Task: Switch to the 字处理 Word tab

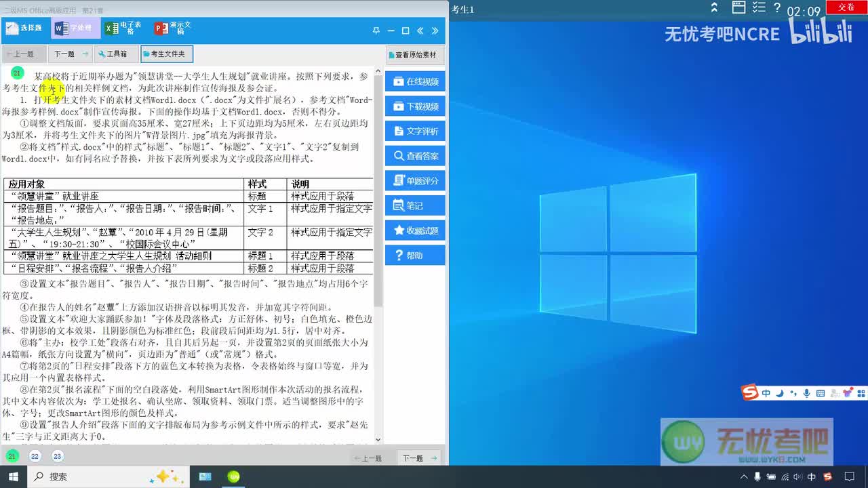Action: pos(74,28)
